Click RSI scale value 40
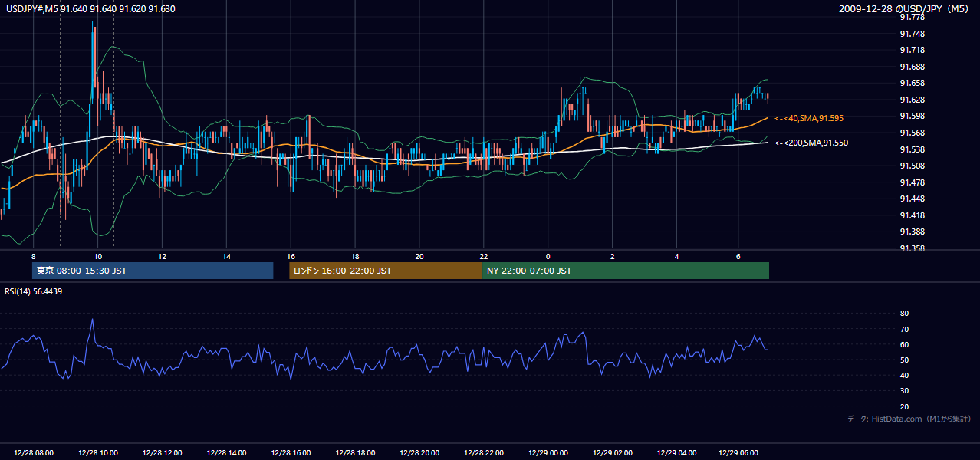Image resolution: width=980 pixels, height=460 pixels. tap(904, 375)
